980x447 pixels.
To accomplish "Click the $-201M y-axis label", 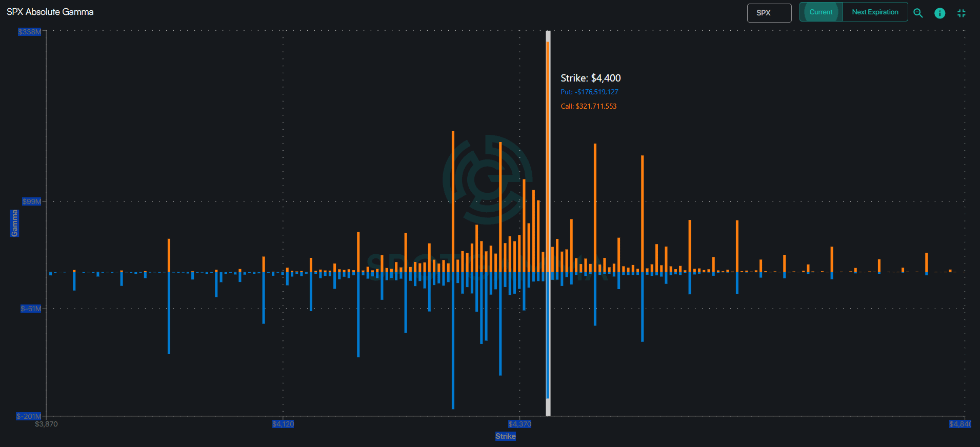I will tap(29, 416).
